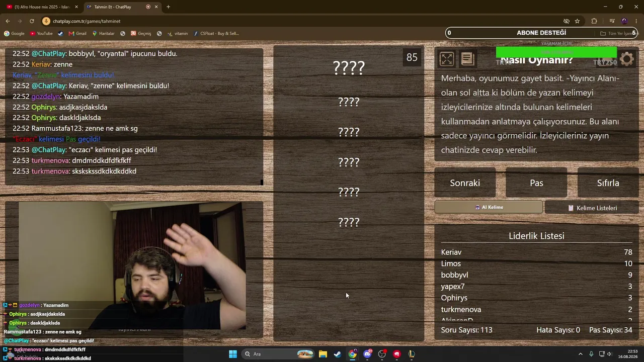
Task: Click the Pas Sayısı: 34 counter
Action: (x=611, y=330)
